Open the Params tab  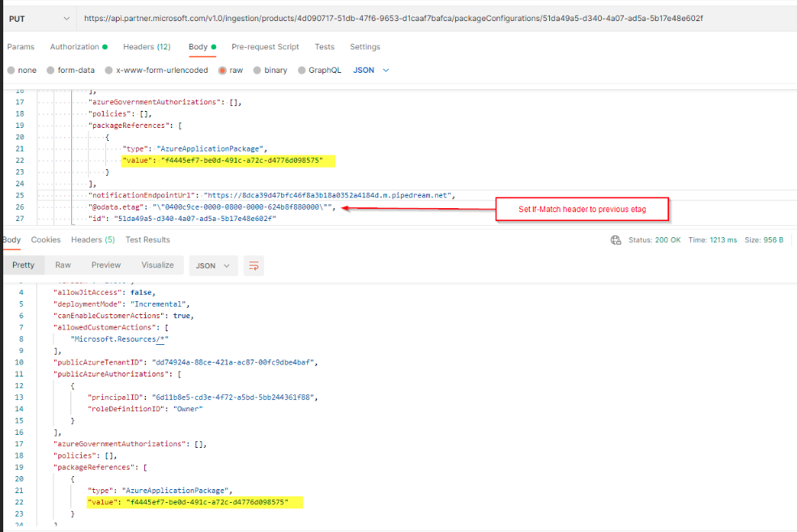point(21,47)
